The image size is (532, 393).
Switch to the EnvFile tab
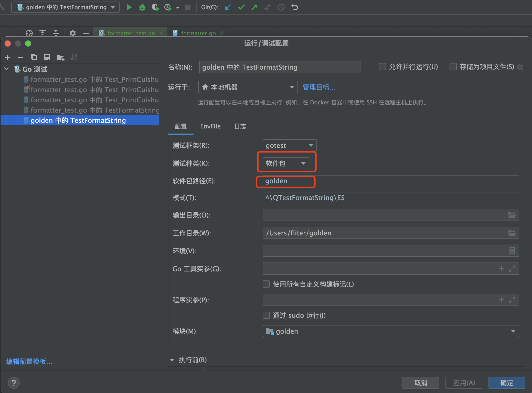(x=210, y=126)
